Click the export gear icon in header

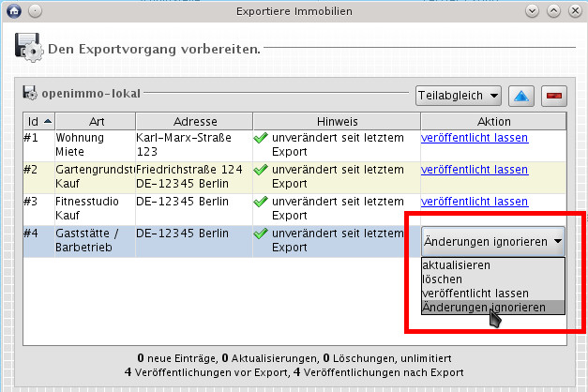(x=29, y=47)
